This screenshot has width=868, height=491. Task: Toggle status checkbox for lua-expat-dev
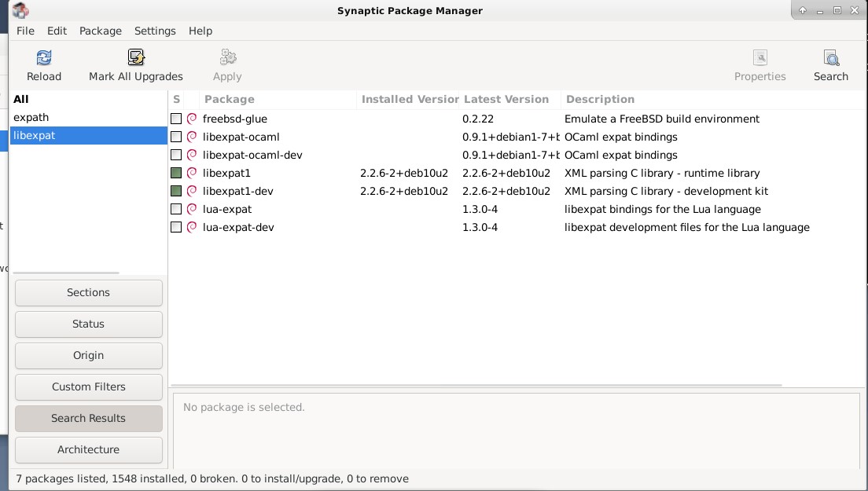[x=176, y=227]
